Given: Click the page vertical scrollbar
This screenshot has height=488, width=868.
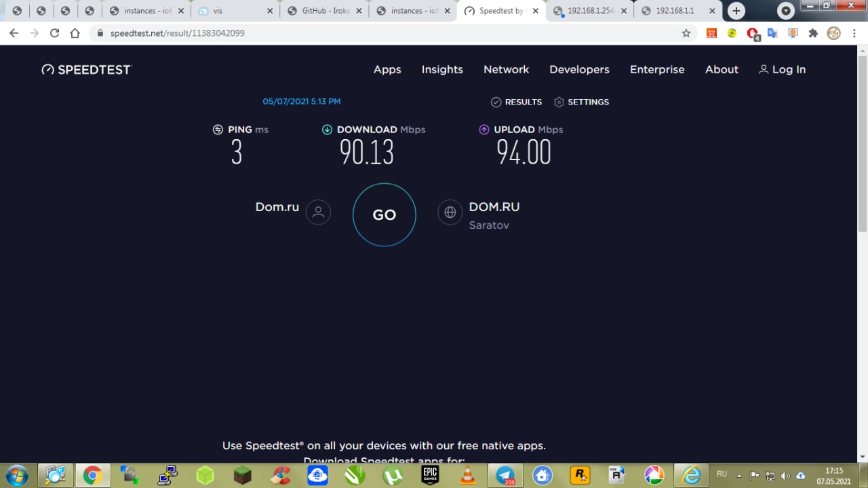Looking at the screenshot, I should [863, 143].
